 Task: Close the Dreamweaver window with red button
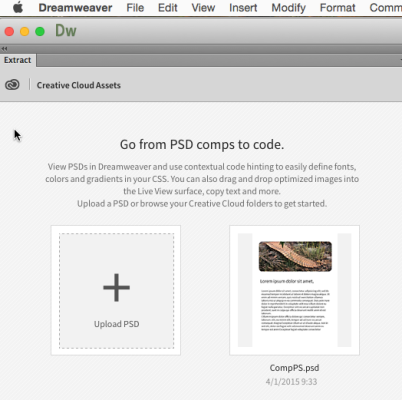tap(9, 32)
